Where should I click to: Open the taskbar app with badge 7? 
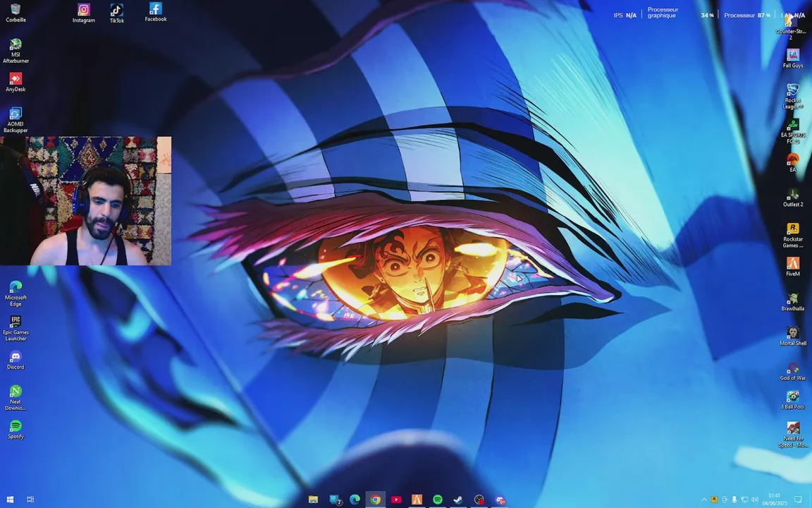click(x=335, y=500)
